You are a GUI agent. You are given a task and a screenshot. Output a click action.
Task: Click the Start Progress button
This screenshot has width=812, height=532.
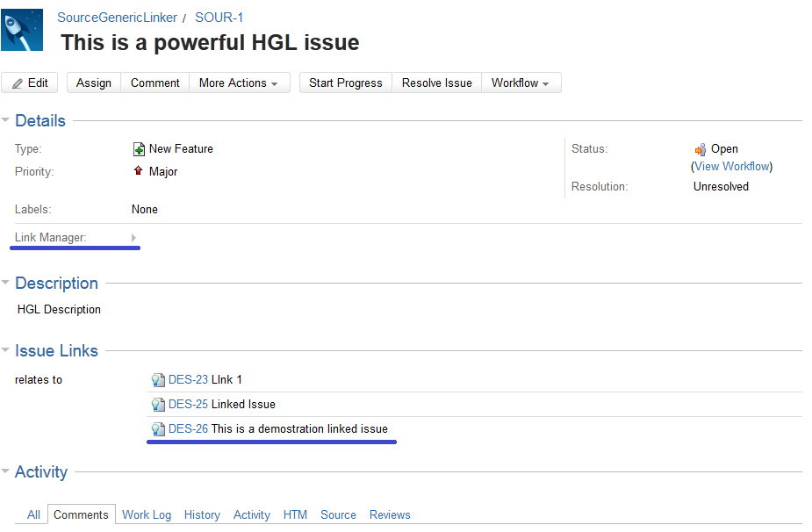(x=346, y=83)
